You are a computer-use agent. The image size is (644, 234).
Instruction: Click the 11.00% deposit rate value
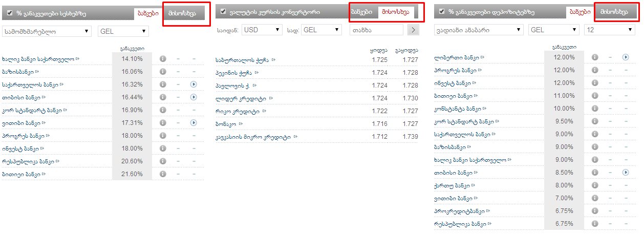click(x=564, y=96)
